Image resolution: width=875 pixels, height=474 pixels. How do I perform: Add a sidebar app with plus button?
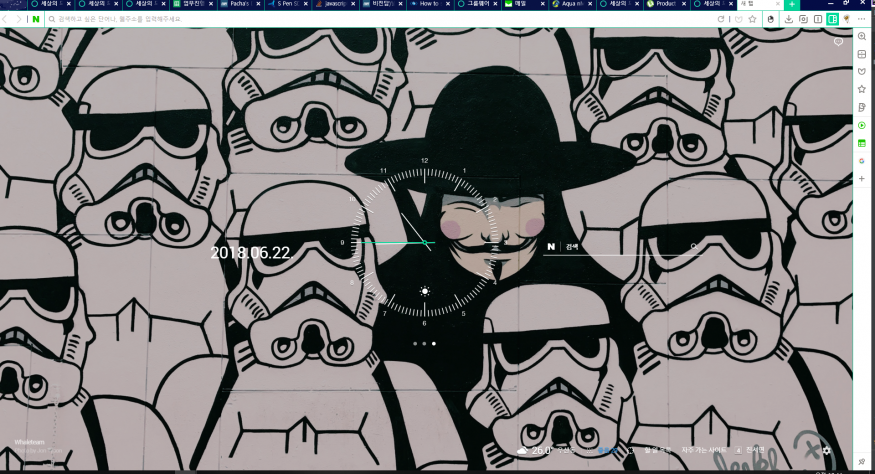(x=862, y=179)
